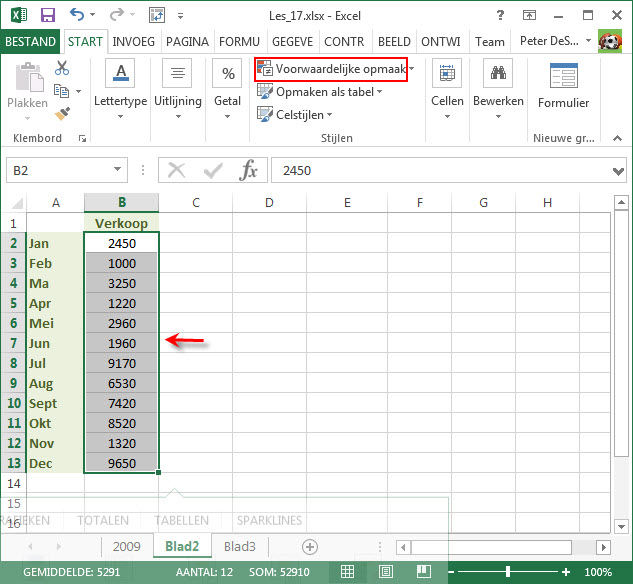Cut selection with scissors icon
Screen dimensions: 633x584
coord(62,68)
